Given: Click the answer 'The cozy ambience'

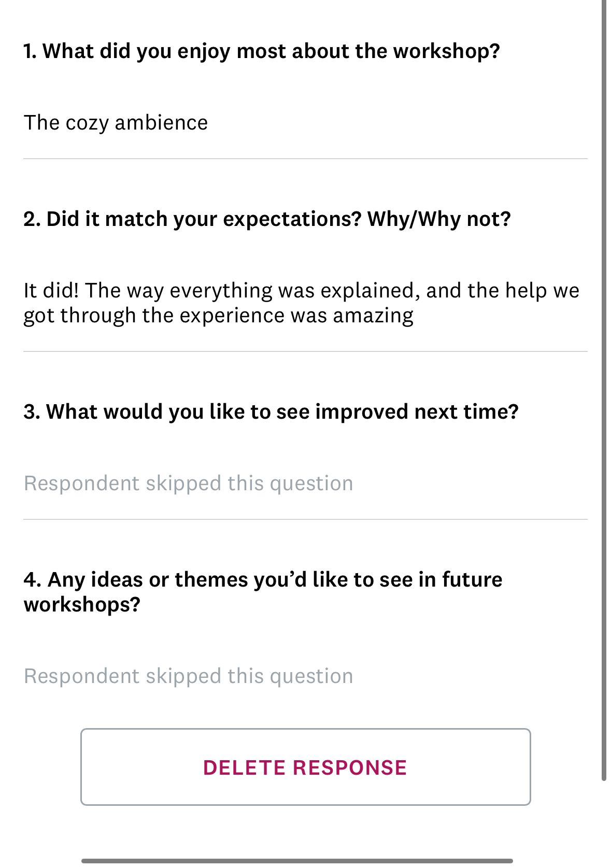Looking at the screenshot, I should click(x=115, y=123).
